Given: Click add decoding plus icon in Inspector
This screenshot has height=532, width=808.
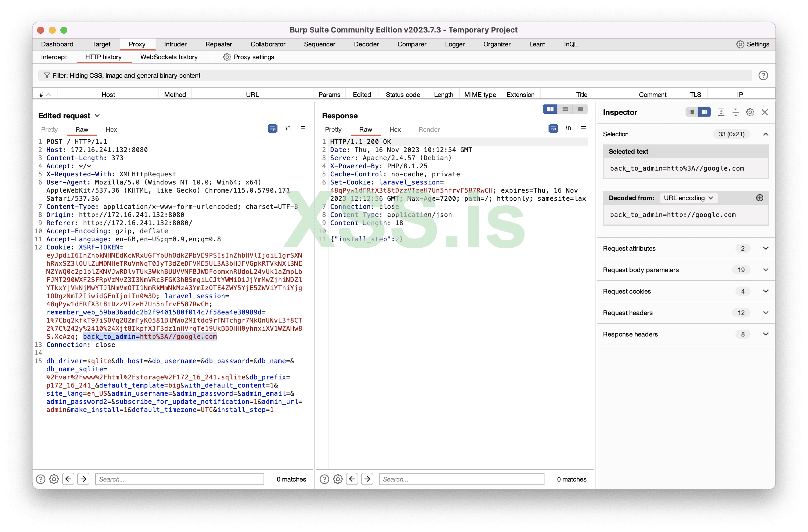Looking at the screenshot, I should [760, 198].
